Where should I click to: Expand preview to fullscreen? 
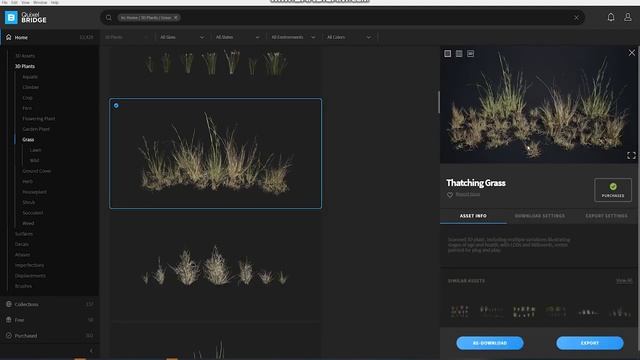click(631, 155)
